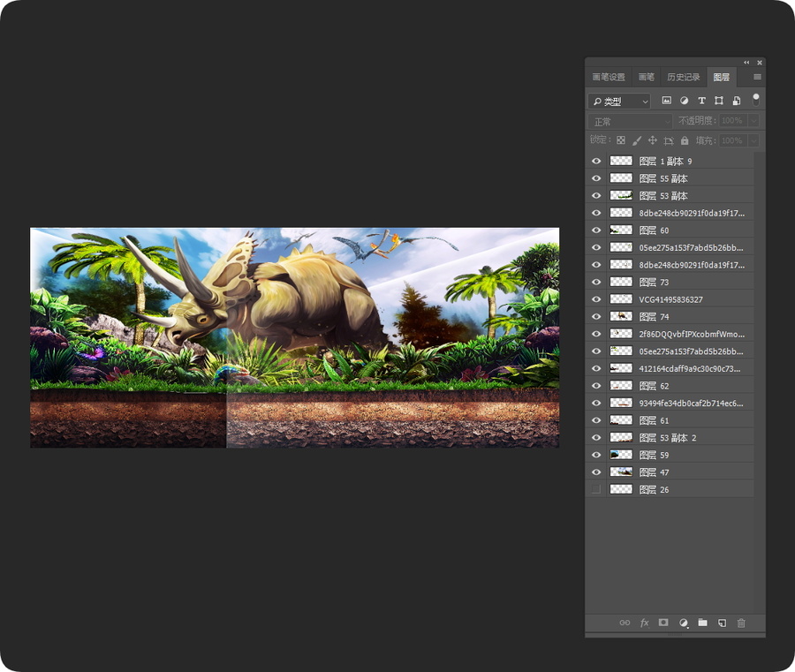Close the Layers panel group
Screen dimensions: 795x672
coord(760,63)
